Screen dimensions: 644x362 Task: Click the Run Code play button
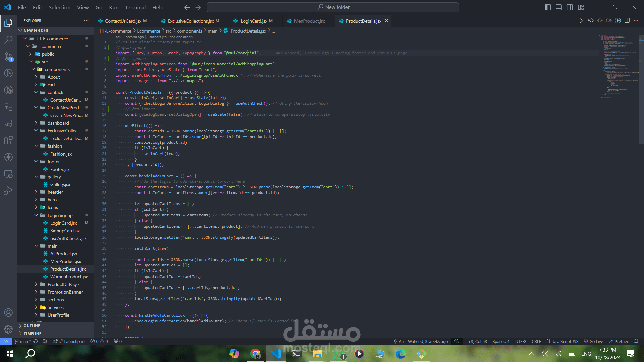point(581,21)
